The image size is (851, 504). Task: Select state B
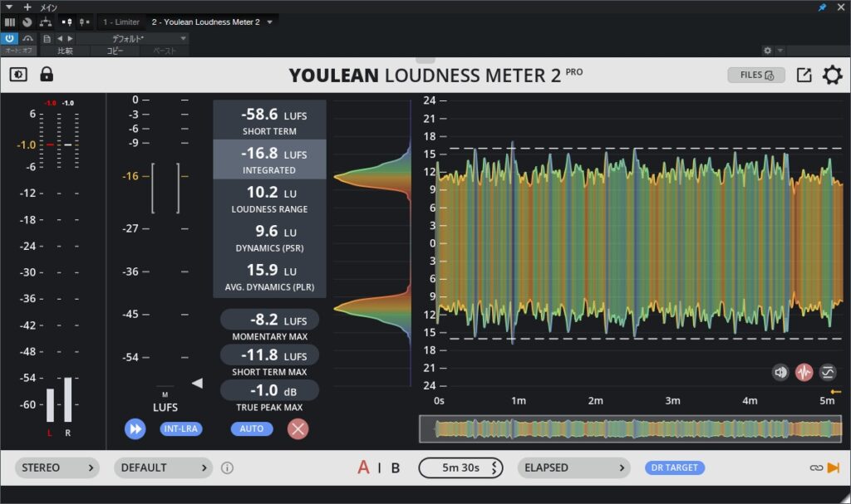click(396, 467)
